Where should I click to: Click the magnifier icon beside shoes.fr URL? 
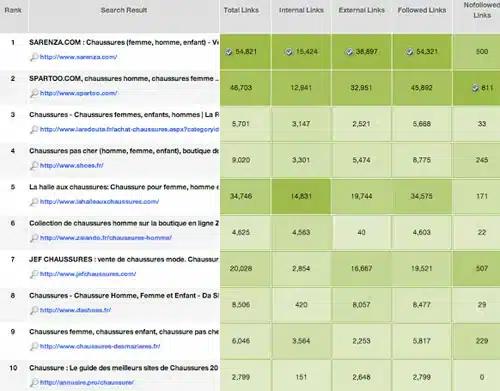pos(34,166)
